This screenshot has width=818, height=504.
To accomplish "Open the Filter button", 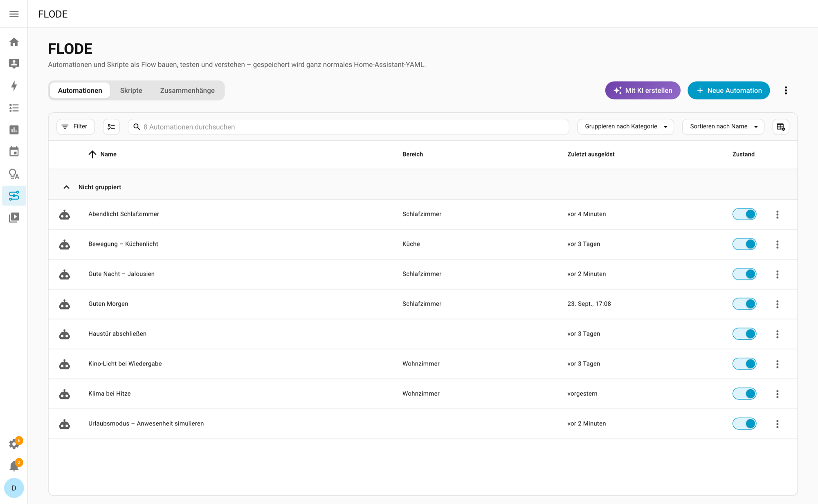I will tap(76, 127).
